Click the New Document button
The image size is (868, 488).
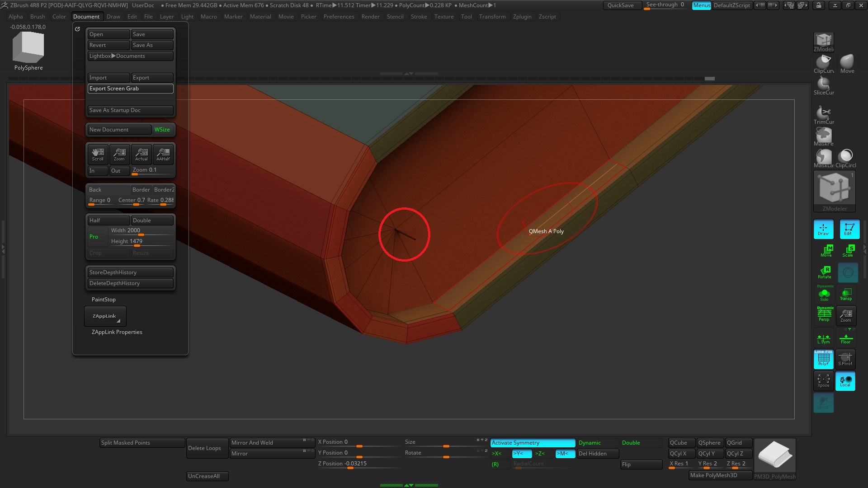coord(119,130)
